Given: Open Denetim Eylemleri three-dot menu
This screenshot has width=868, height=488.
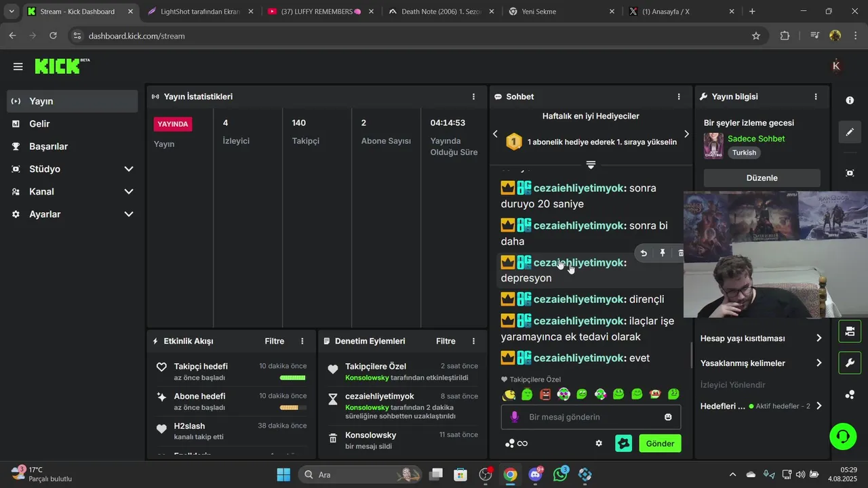Looking at the screenshot, I should click(473, 341).
